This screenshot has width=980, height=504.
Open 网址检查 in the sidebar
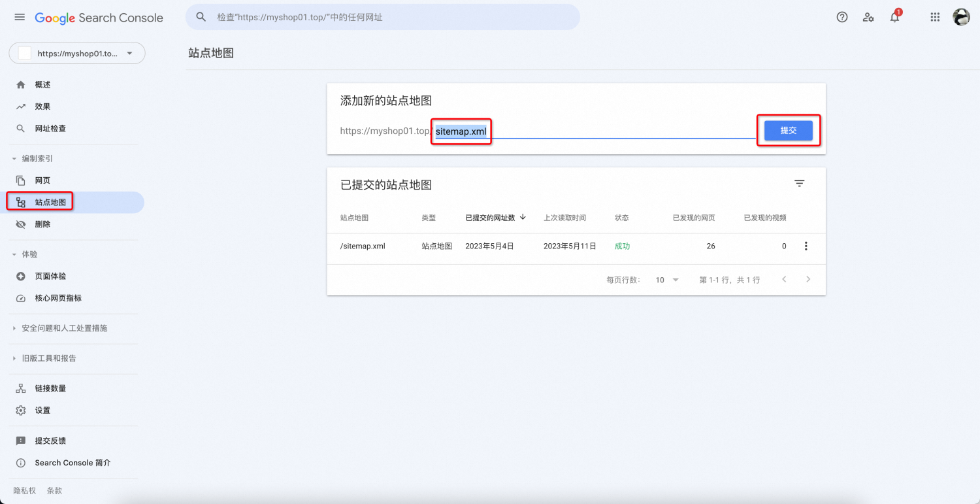50,129
